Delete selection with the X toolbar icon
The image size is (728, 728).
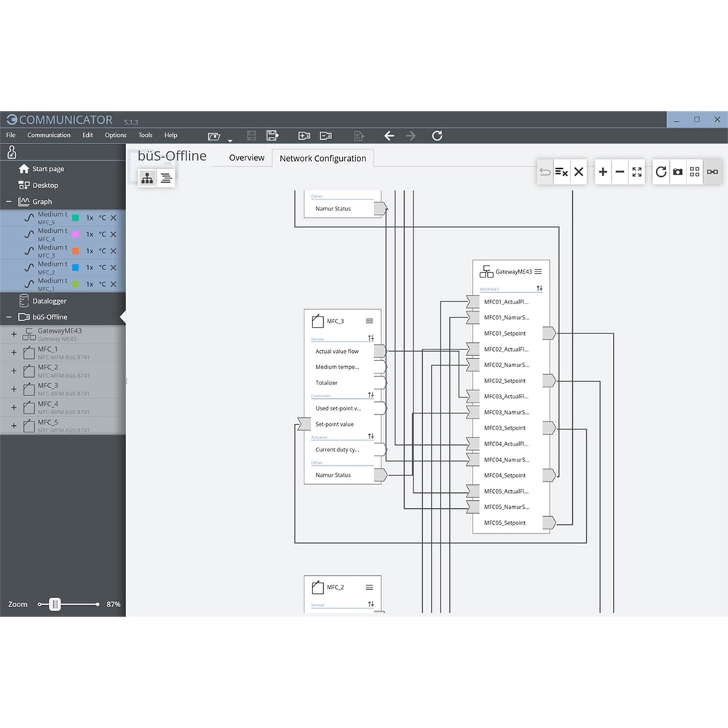click(579, 173)
